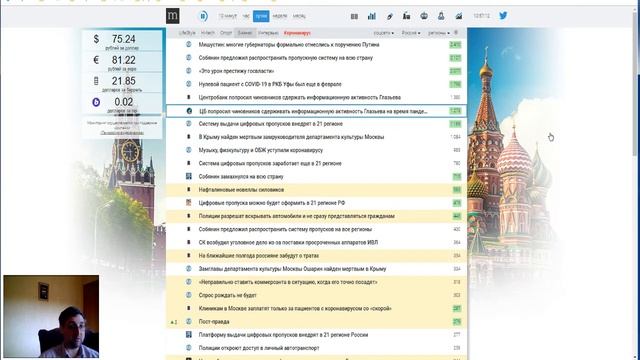Click the dollar sign currency icon

point(96,39)
